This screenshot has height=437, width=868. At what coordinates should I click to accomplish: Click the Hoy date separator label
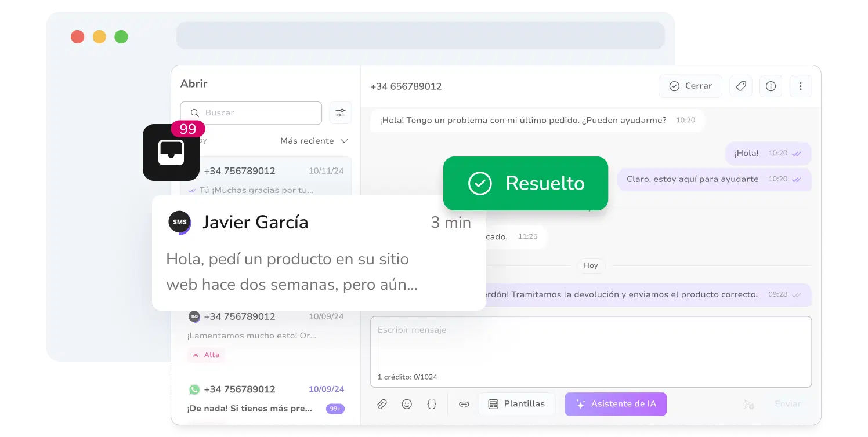(591, 265)
